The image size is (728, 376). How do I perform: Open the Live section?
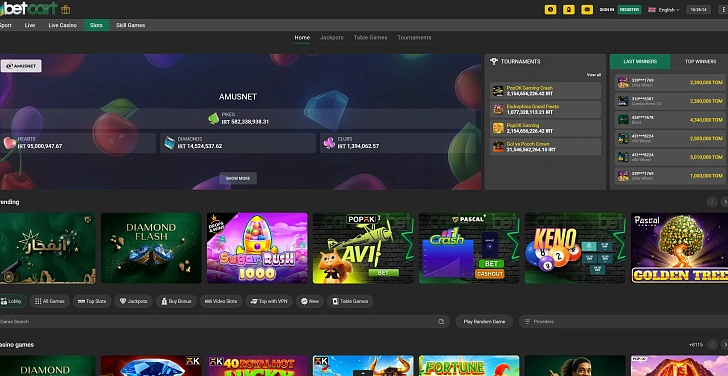(x=30, y=25)
